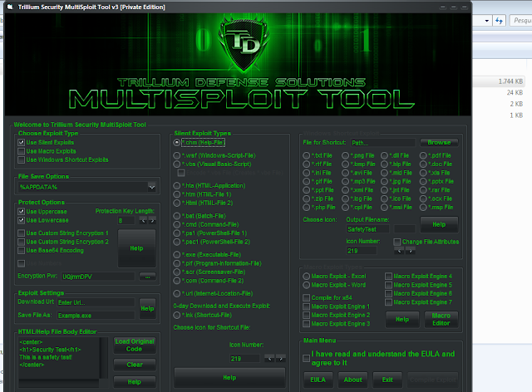Click the Download Url 'Enter Url...' field
532x392 pixels.
tap(96, 302)
